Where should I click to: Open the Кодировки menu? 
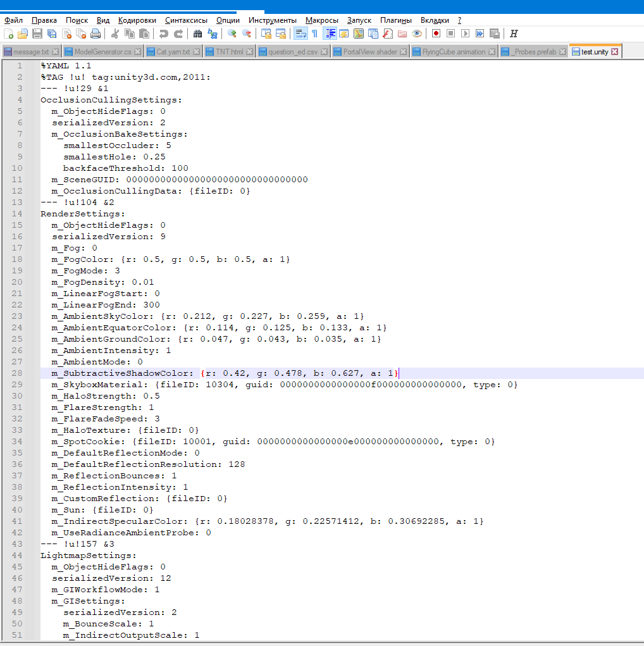[137, 20]
